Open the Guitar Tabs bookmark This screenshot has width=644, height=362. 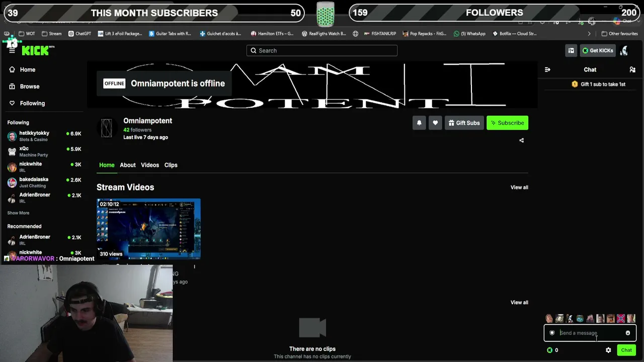click(x=170, y=34)
